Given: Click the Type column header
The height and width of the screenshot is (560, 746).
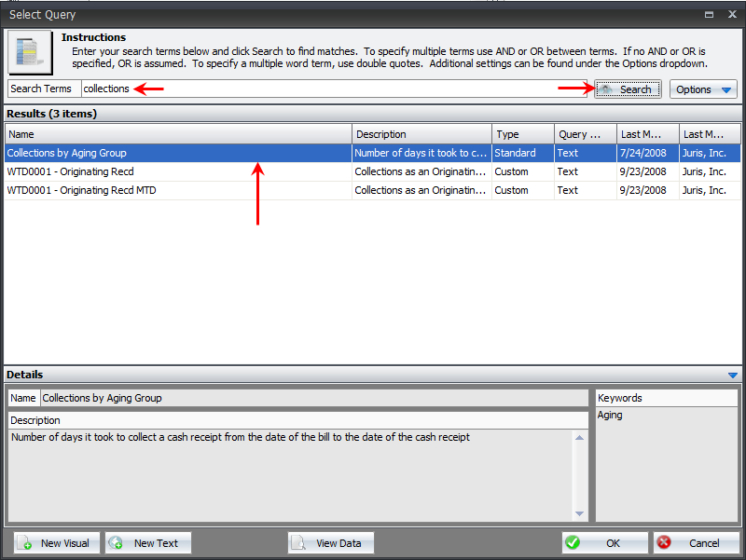Looking at the screenshot, I should (522, 134).
